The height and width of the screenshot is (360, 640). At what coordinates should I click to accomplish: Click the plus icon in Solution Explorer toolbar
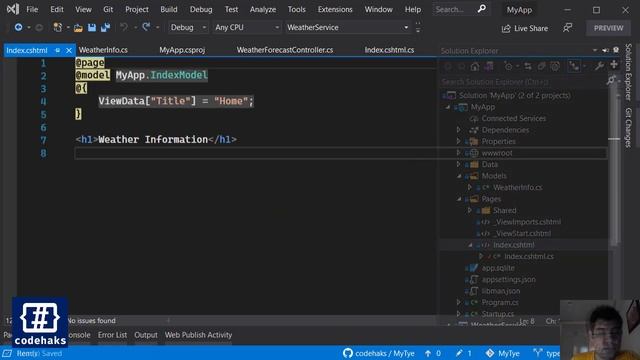pyautogui.click(x=614, y=64)
